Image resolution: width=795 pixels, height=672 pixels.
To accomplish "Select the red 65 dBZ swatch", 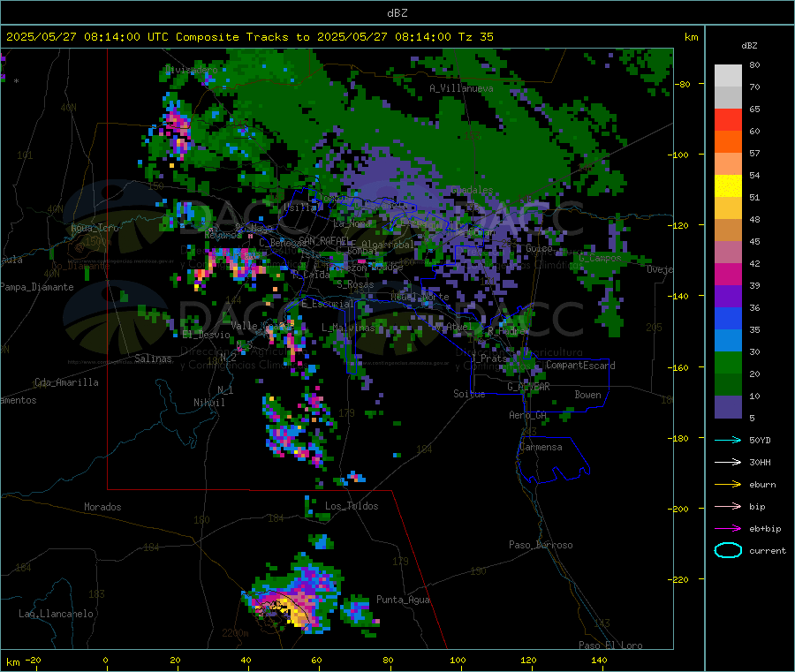I will (x=728, y=119).
